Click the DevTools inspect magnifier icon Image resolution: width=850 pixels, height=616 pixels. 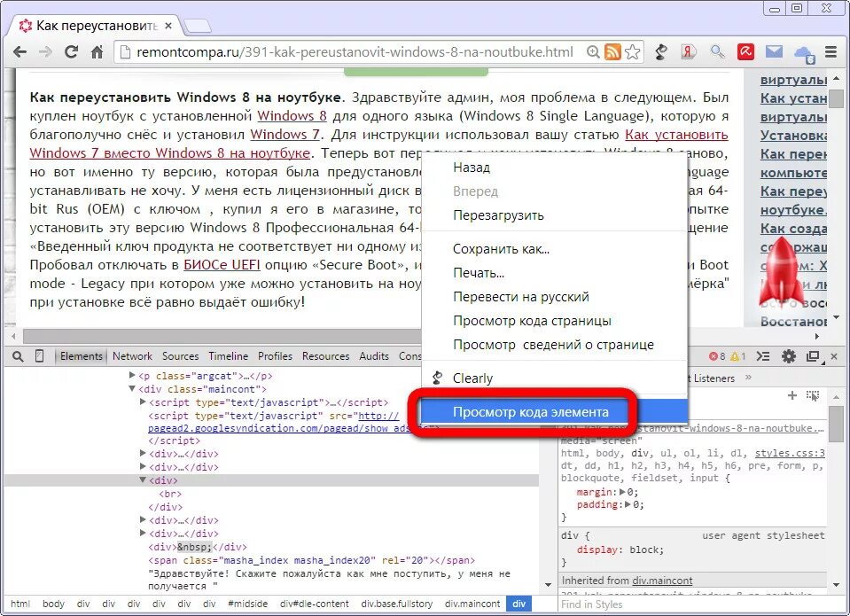18,356
